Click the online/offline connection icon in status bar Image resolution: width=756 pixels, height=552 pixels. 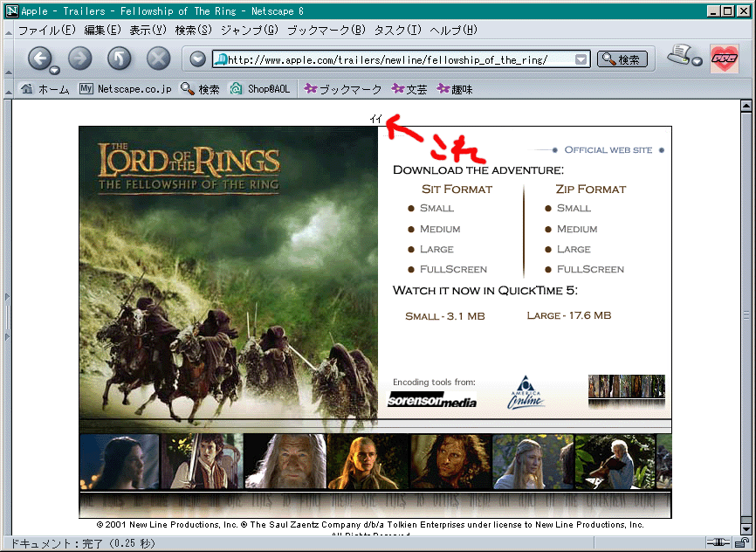click(718, 543)
